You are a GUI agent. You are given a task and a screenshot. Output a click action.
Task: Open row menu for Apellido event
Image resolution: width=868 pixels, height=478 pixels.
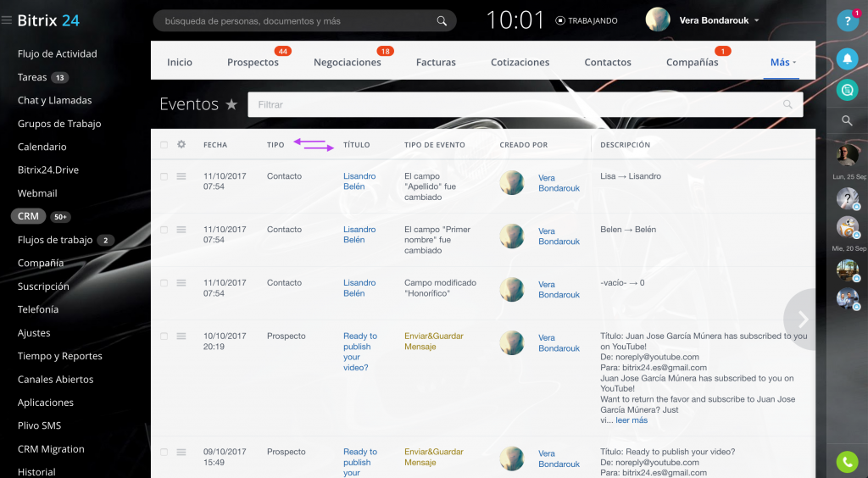181,176
